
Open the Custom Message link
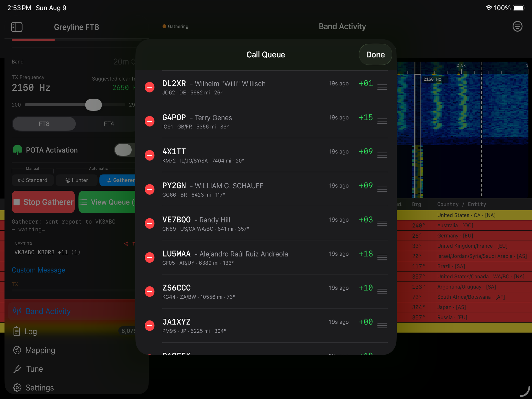point(38,270)
